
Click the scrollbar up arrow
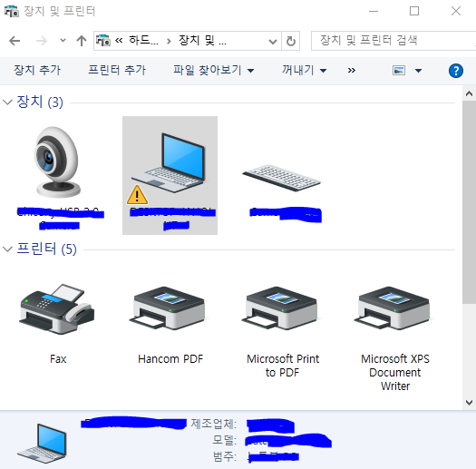tap(469, 93)
